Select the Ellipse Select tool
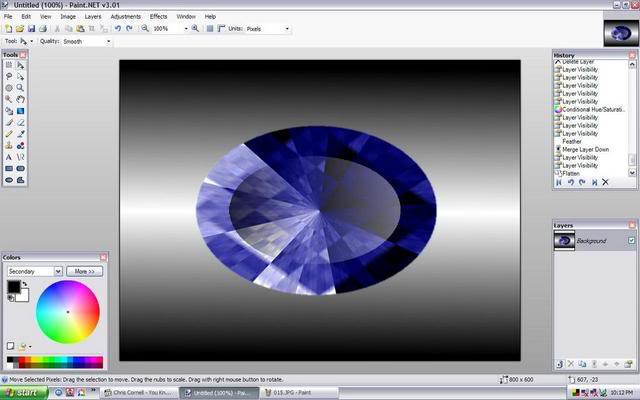Screen dimensions: 640x400 tap(9, 88)
